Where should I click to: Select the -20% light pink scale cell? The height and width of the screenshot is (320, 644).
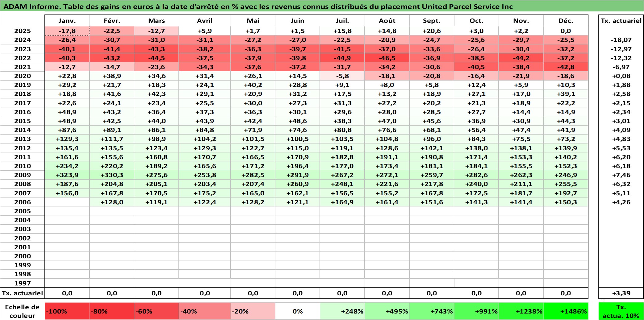253,311
